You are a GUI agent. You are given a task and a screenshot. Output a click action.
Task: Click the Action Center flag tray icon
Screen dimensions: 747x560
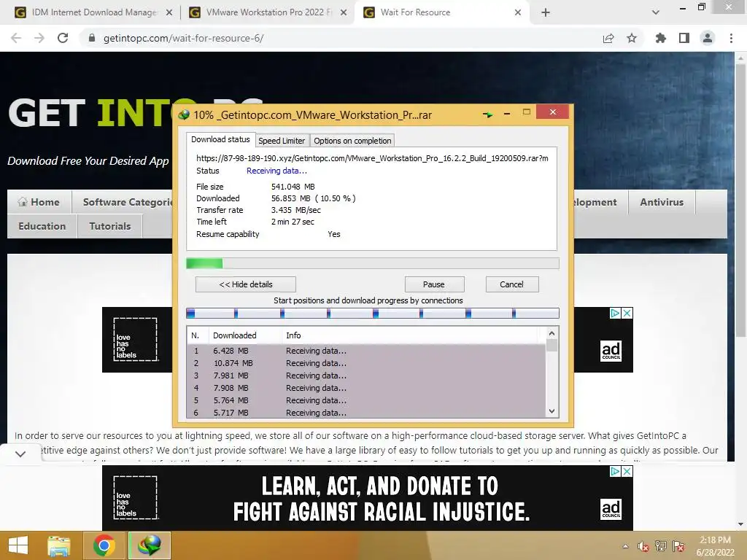679,547
